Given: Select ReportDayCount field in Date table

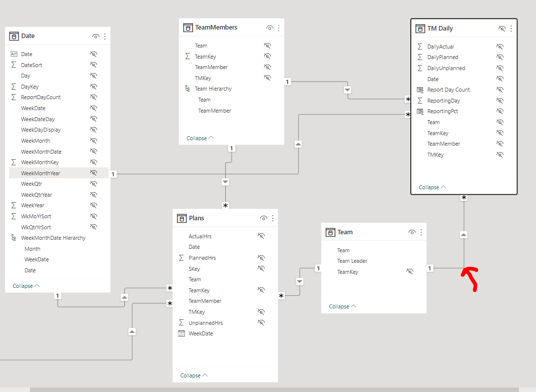Looking at the screenshot, I should (41, 98).
